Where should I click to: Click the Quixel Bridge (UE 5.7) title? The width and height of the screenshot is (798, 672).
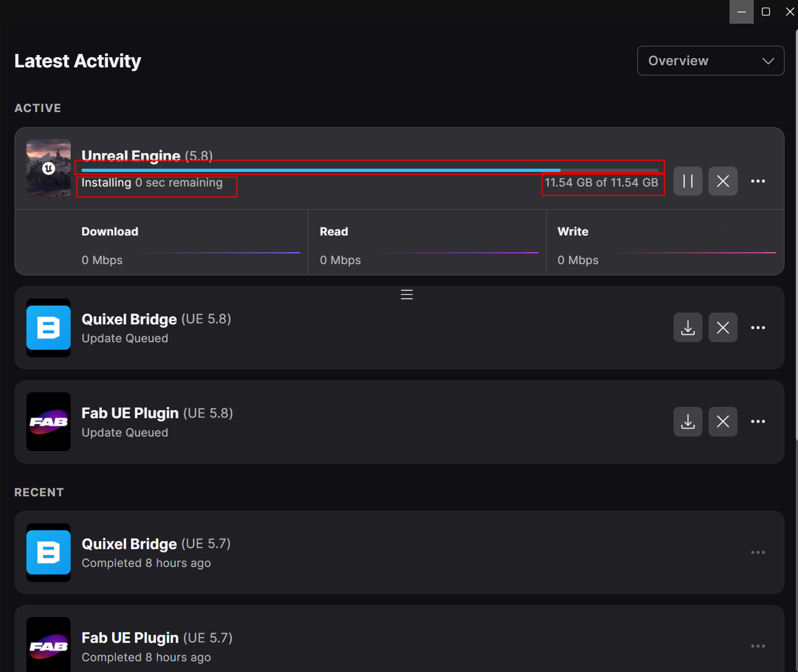(156, 544)
